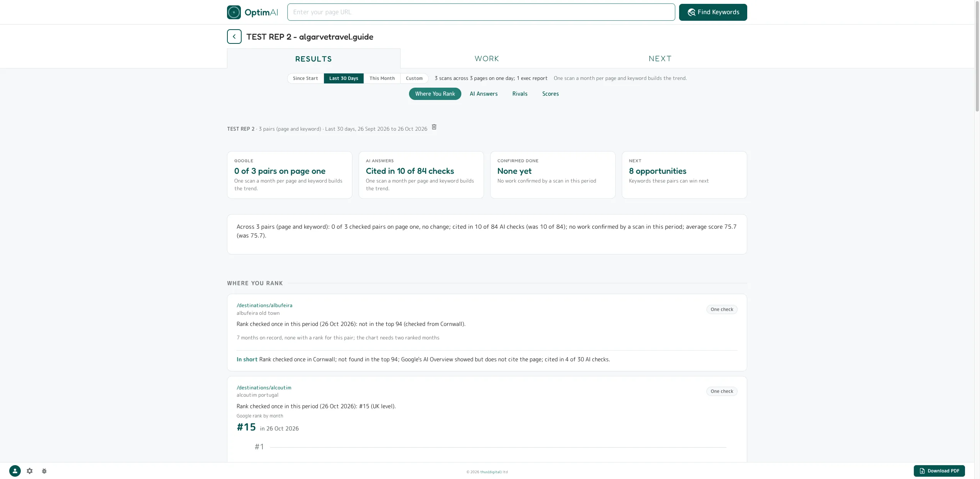Download the PDF report
This screenshot has height=479, width=980.
tap(939, 471)
